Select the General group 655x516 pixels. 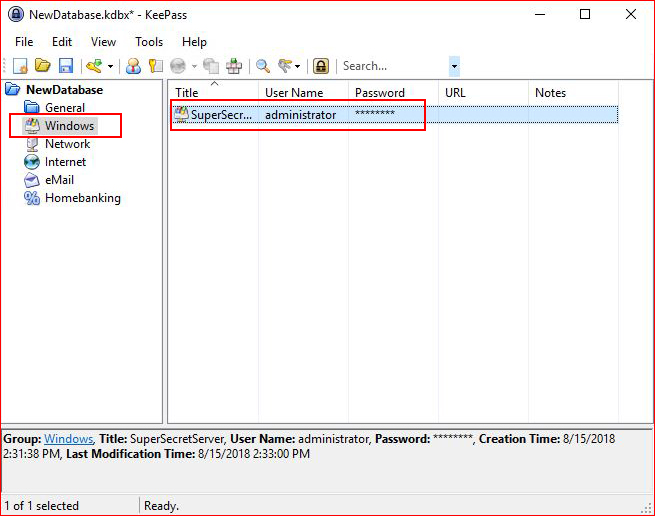pyautogui.click(x=65, y=108)
